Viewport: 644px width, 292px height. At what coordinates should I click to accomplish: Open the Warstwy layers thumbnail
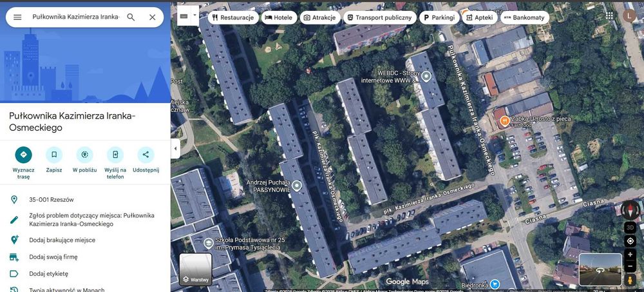pos(196,269)
